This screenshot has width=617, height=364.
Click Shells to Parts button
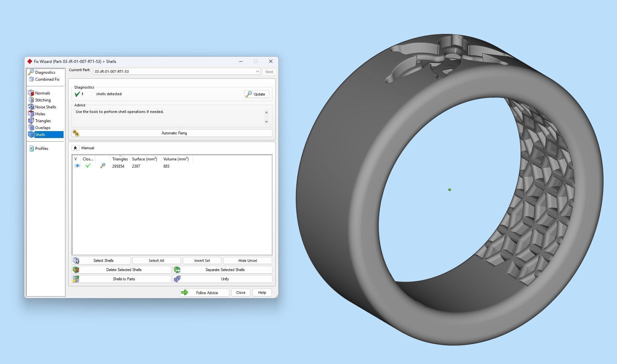pos(122,279)
